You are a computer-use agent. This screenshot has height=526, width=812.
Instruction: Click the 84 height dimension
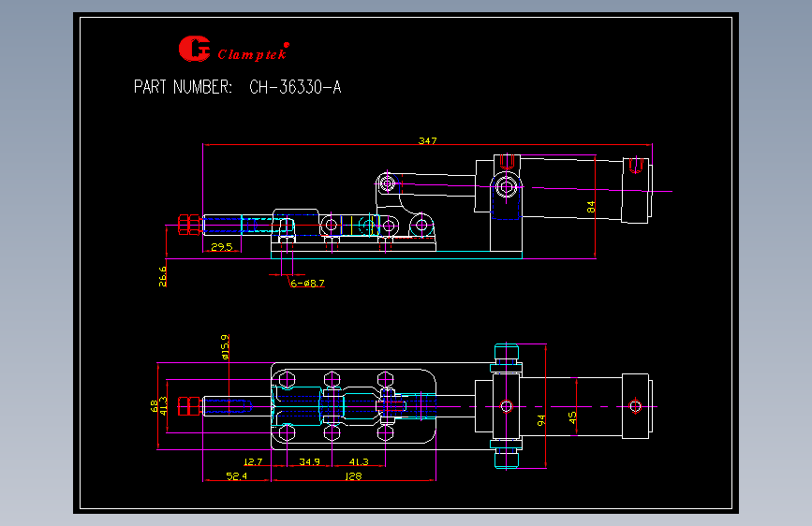[x=591, y=207]
